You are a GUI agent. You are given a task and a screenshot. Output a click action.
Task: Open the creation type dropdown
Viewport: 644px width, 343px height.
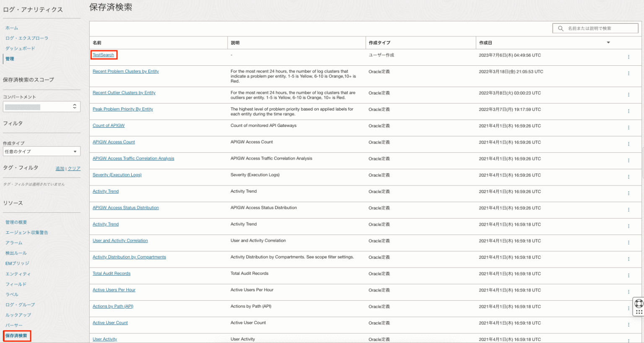point(42,152)
